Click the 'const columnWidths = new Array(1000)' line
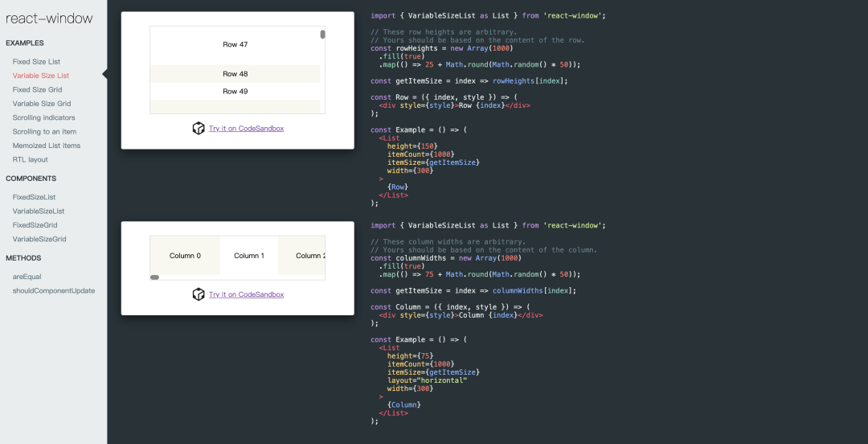868x444 pixels. point(446,257)
